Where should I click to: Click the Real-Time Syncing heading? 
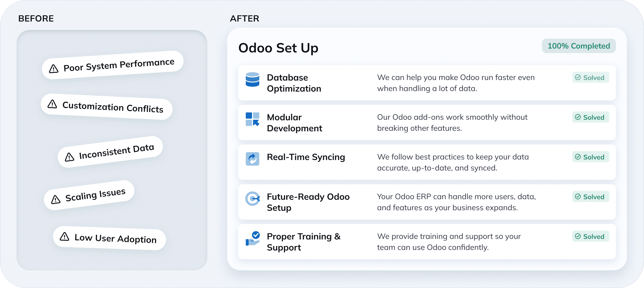(x=306, y=157)
